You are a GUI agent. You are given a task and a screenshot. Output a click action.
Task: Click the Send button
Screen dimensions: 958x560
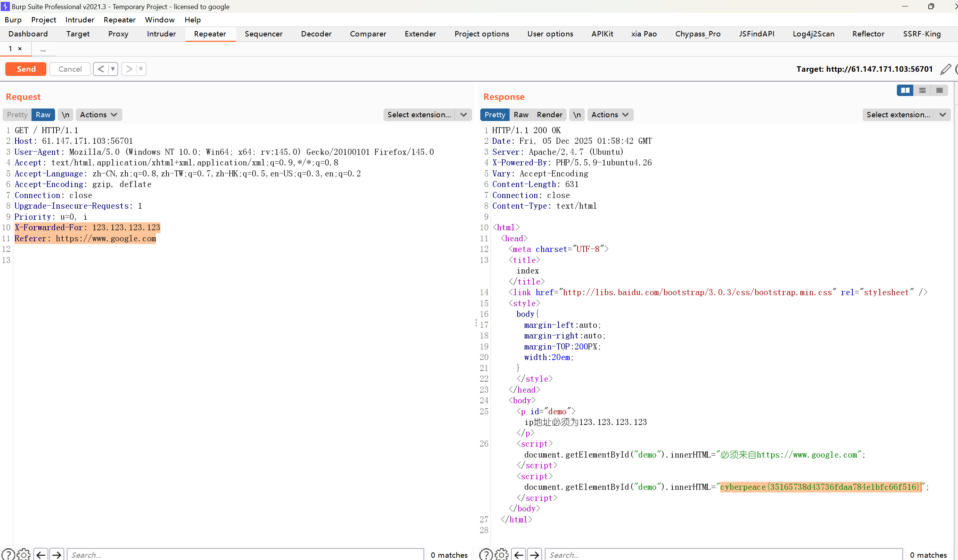click(x=26, y=69)
